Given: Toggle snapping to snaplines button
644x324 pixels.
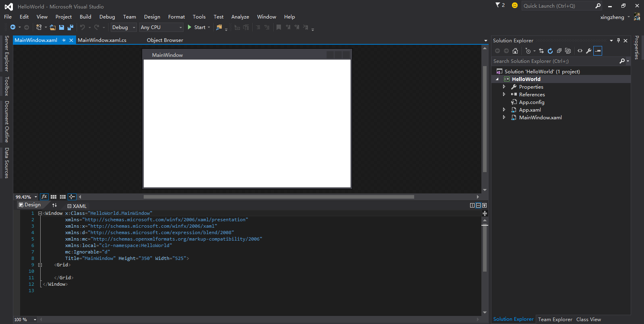Looking at the screenshot, I should [72, 197].
